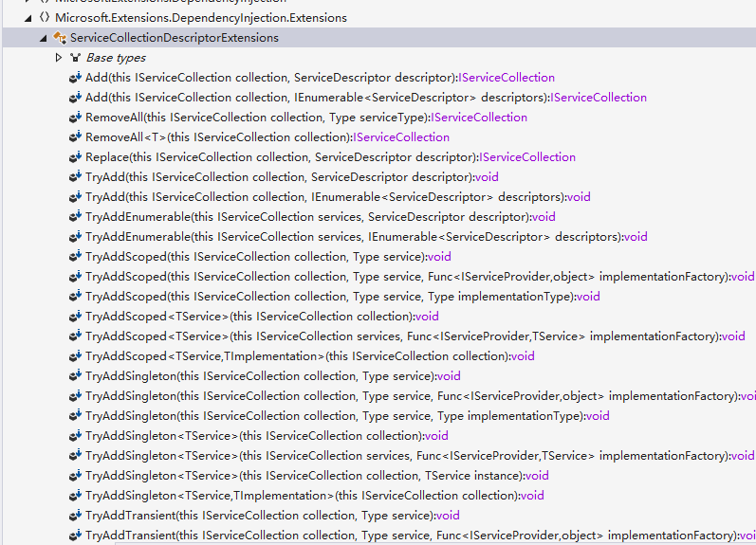Click method icon of TryAddScoped with Type implementationType
Image resolution: width=756 pixels, height=545 pixels.
point(75,297)
